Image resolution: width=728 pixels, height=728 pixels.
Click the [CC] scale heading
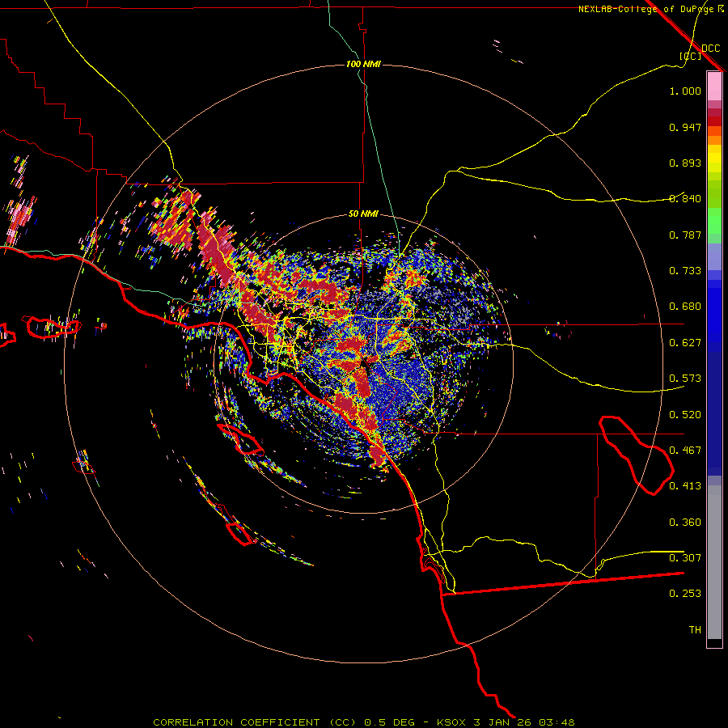pyautogui.click(x=690, y=56)
